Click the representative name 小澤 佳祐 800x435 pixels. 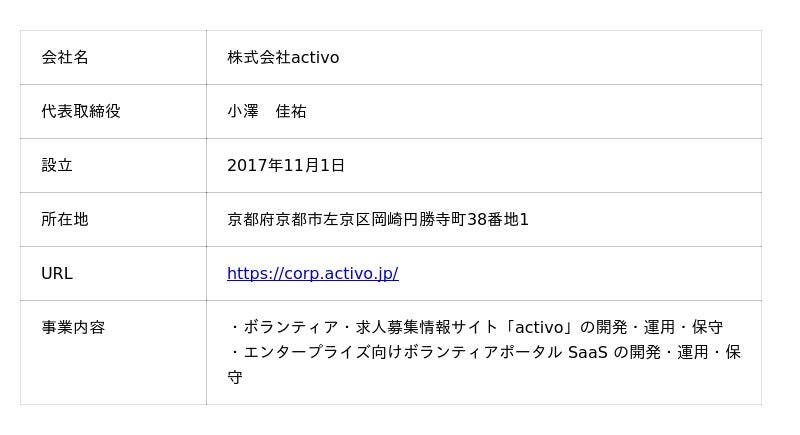click(x=267, y=111)
